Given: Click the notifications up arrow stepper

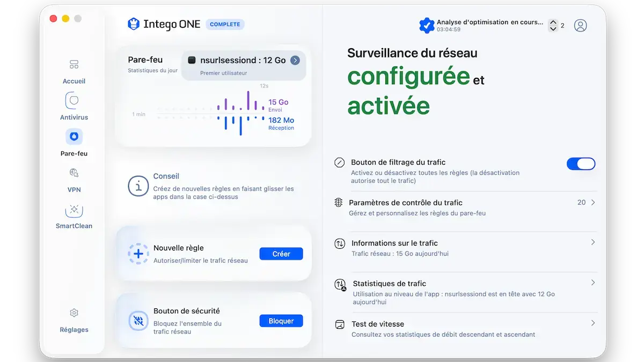Looking at the screenshot, I should (x=553, y=22).
